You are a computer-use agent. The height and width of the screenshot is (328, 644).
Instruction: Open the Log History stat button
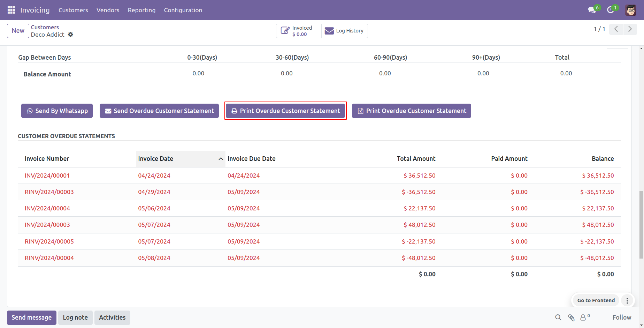pos(344,31)
